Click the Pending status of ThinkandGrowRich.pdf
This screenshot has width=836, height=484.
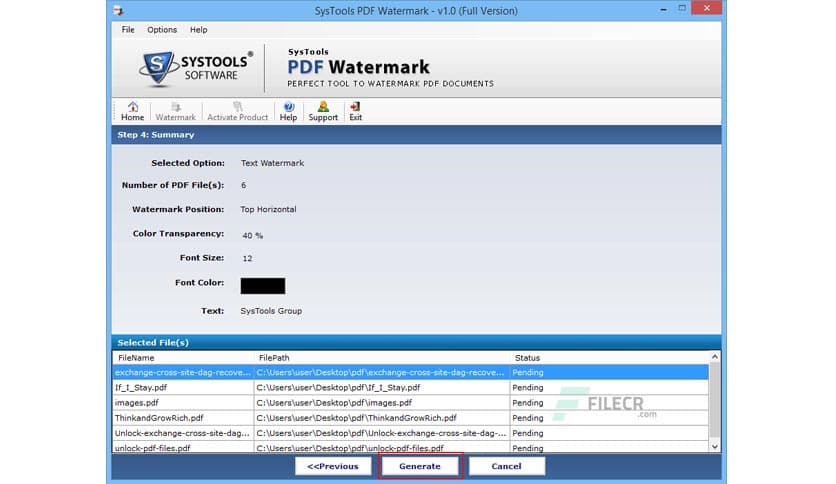(x=528, y=418)
